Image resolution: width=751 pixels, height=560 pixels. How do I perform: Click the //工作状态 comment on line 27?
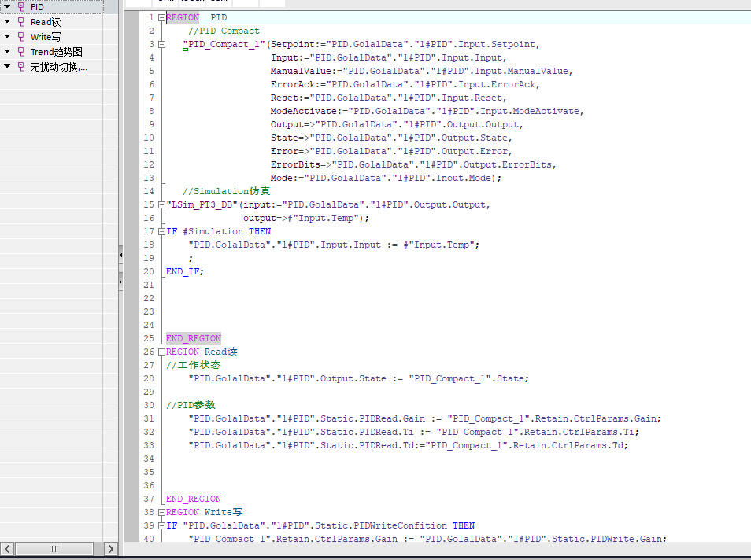point(194,365)
